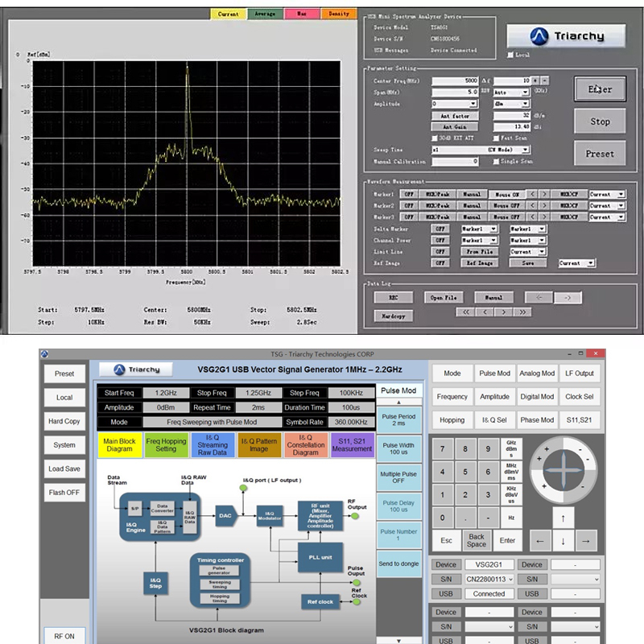Jump to last record with double-right arrow

click(522, 312)
